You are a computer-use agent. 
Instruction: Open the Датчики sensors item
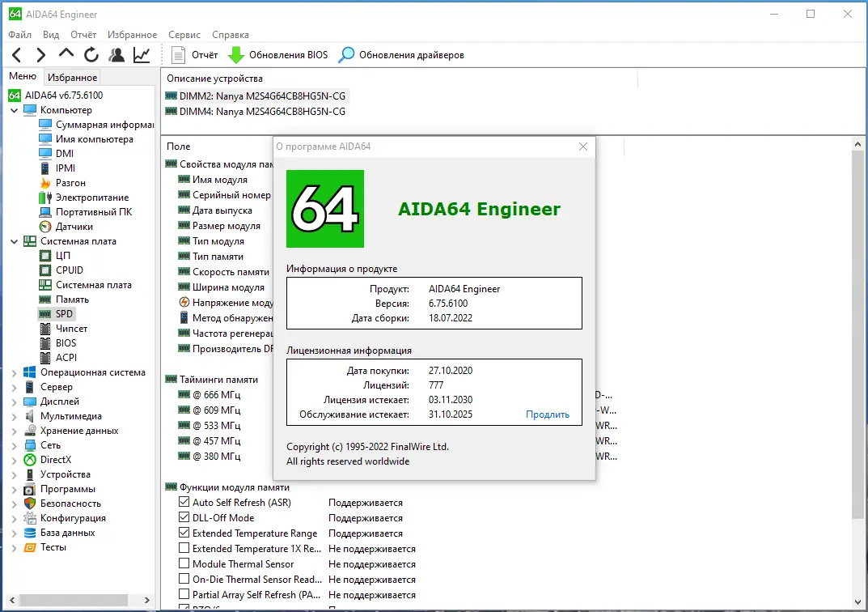74,226
